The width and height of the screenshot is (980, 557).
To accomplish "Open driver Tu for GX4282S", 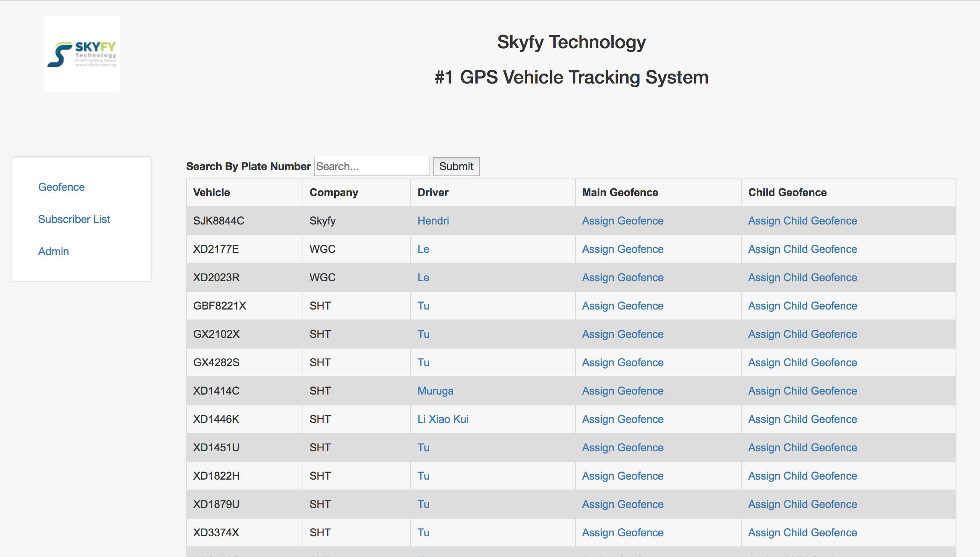I will coord(423,362).
